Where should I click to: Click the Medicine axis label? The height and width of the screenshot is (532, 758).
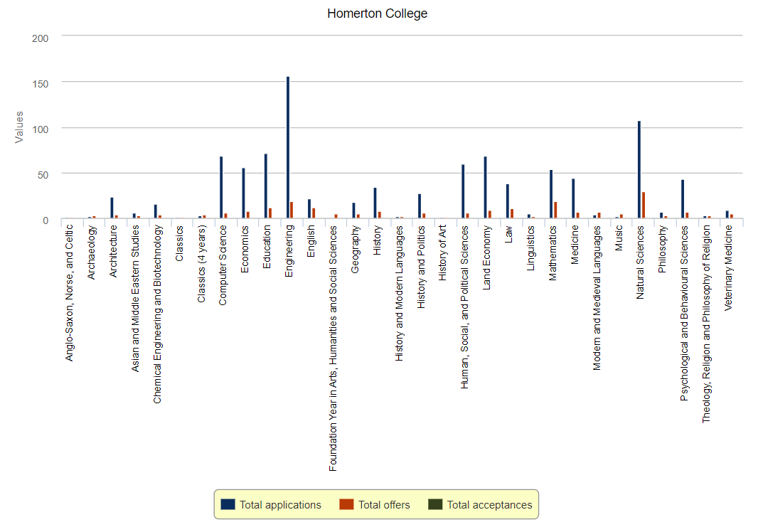point(575,245)
